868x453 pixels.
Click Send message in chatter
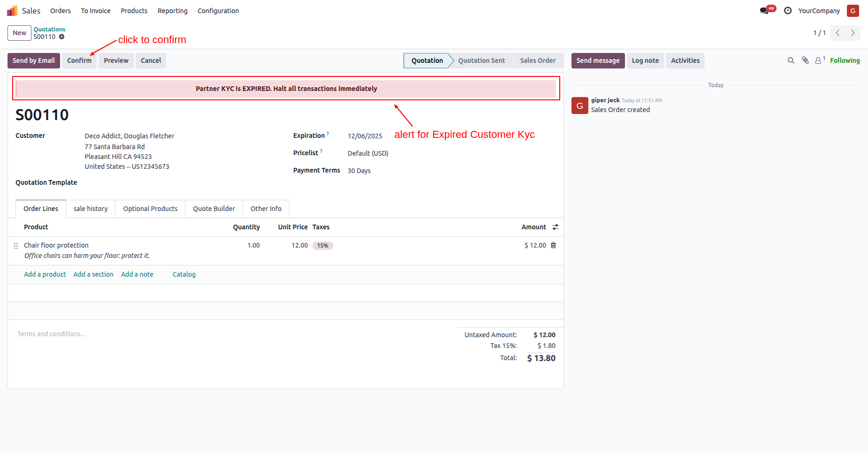pyautogui.click(x=598, y=60)
